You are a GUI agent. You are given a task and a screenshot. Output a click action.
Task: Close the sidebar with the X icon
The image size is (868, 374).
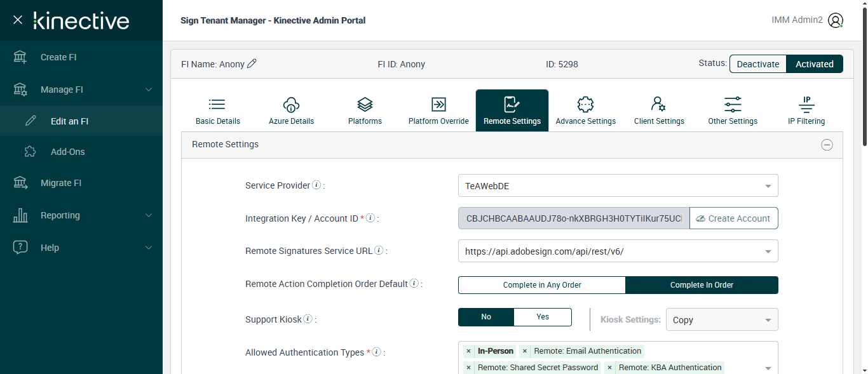pyautogui.click(x=18, y=20)
